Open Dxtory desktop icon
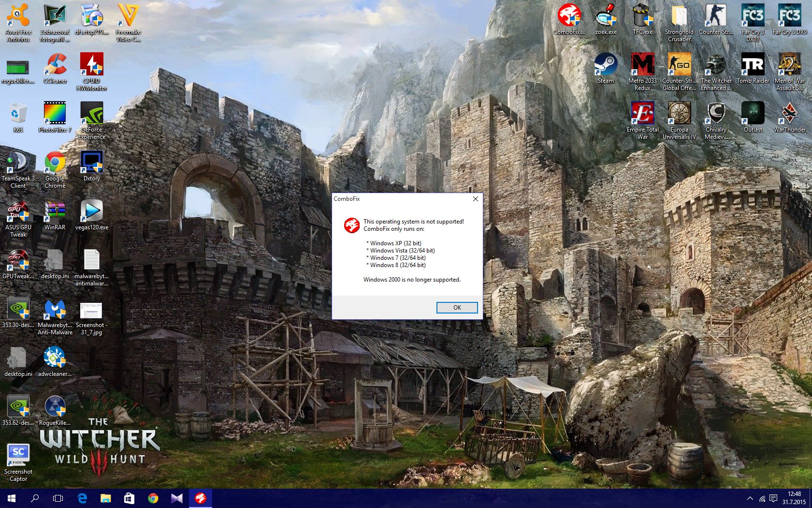Screen dimensions: 812x508 [x=92, y=166]
